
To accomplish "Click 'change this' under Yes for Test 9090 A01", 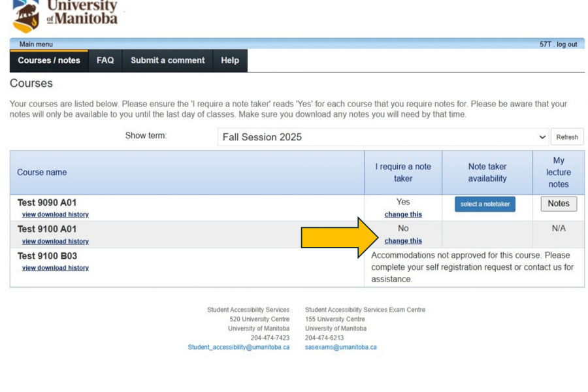I will [x=403, y=214].
